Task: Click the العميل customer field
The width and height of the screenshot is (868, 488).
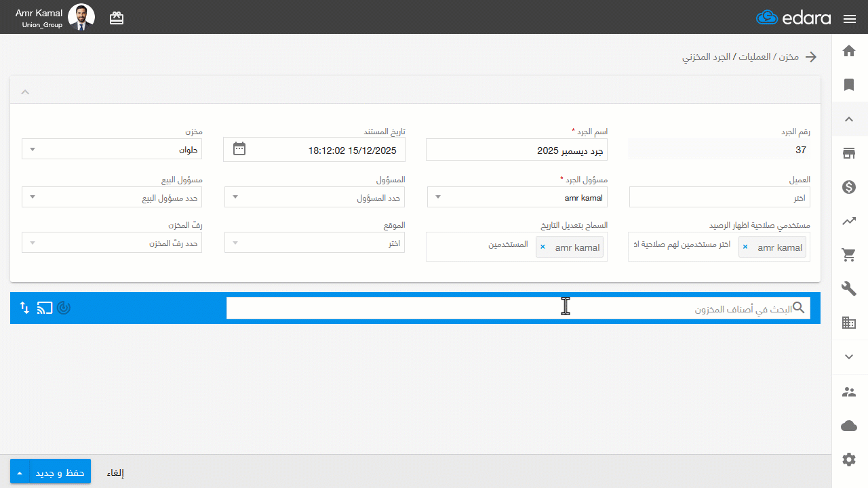Action: (719, 197)
